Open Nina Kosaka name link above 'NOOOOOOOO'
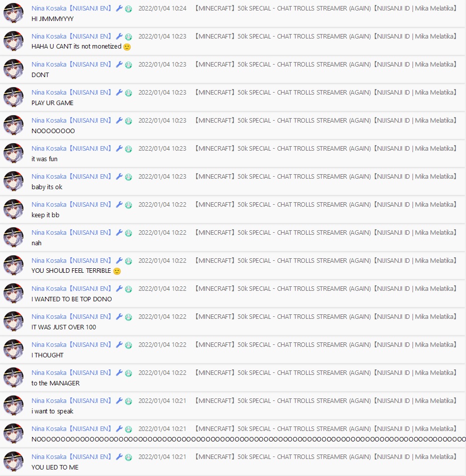The height and width of the screenshot is (476, 466). click(x=71, y=121)
